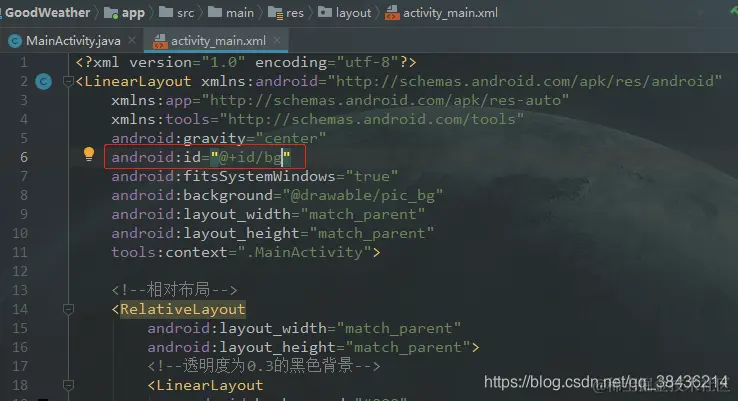Click the <!--相对布局--> comment

pos(174,290)
